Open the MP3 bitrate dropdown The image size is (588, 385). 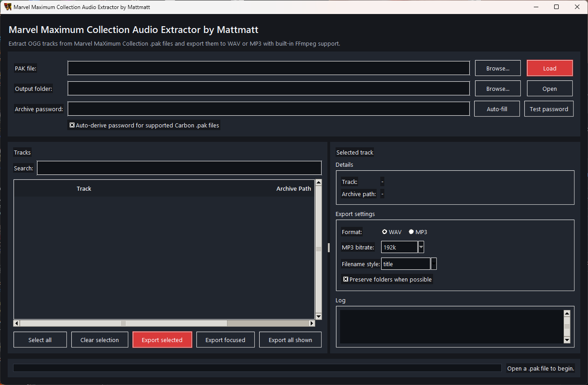pyautogui.click(x=421, y=247)
